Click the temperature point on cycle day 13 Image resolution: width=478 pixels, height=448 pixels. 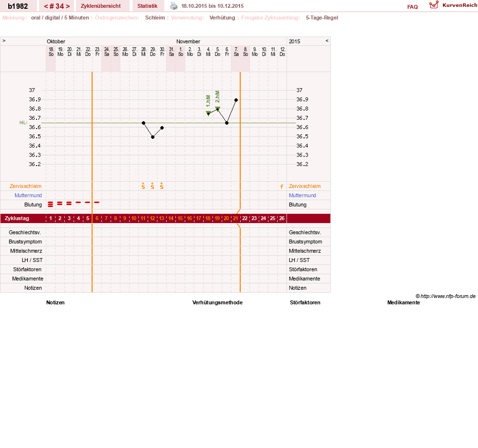click(x=162, y=128)
